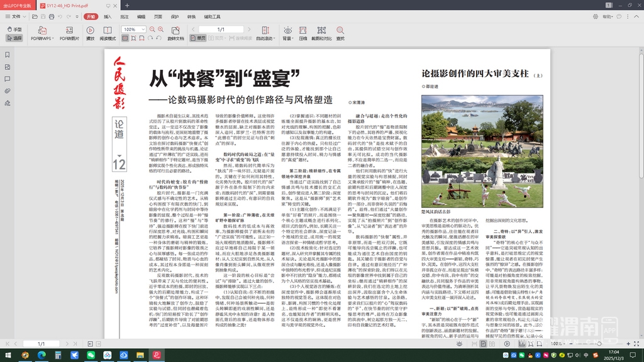Switch to the 插入 ribbon tab
Image resolution: width=644 pixels, height=362 pixels.
click(x=108, y=16)
